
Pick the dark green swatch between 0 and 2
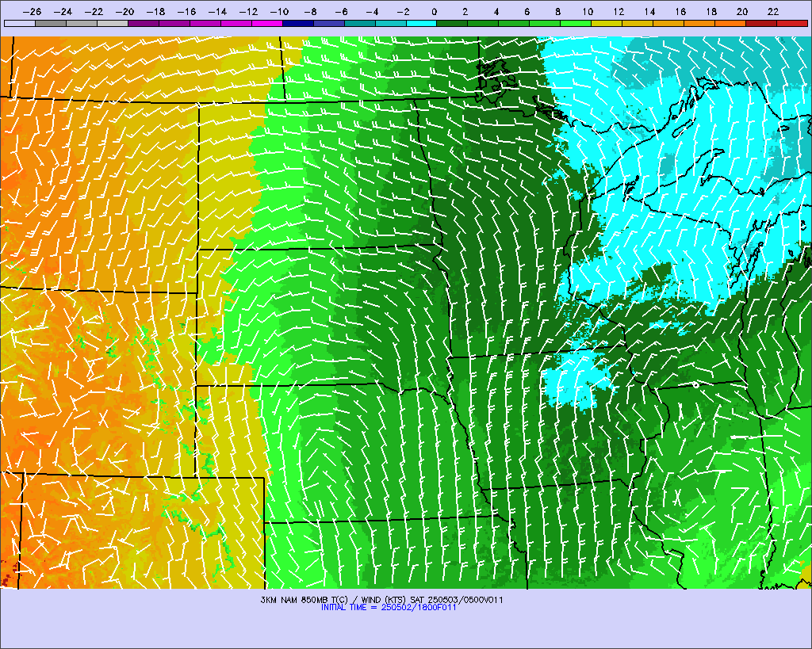[x=452, y=23]
